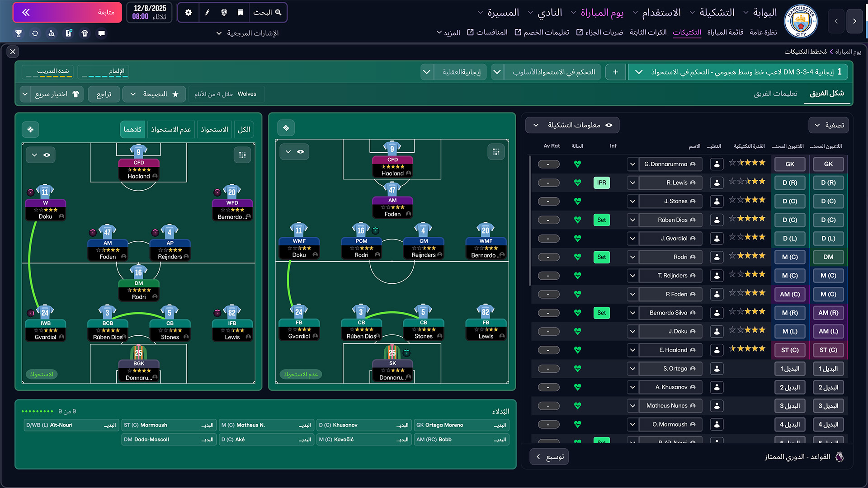Open the mentality 'إيجابية' dropdown arrow
The height and width of the screenshot is (488, 868).
pos(426,72)
